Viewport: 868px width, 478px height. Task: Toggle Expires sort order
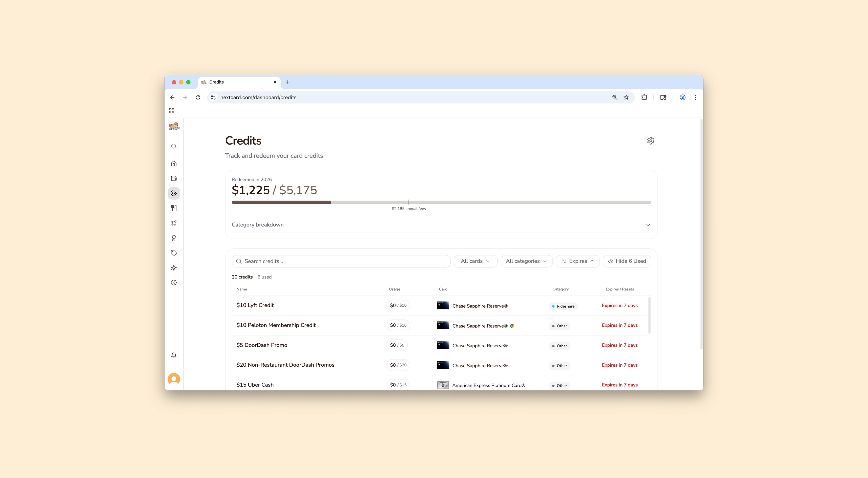coord(578,261)
